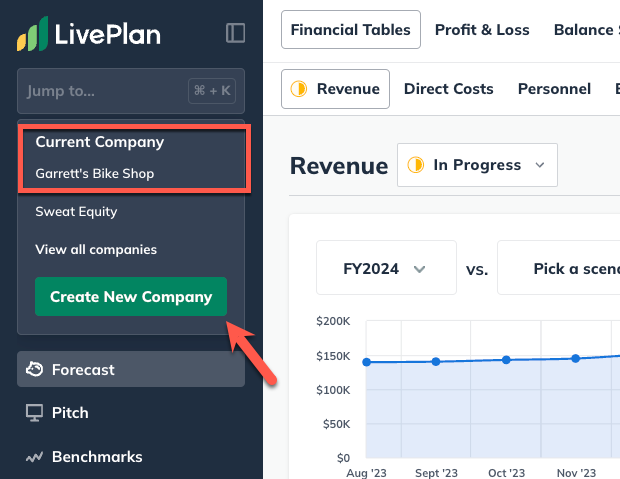Select the Financial Tables tab
Image resolution: width=620 pixels, height=479 pixels.
350,30
